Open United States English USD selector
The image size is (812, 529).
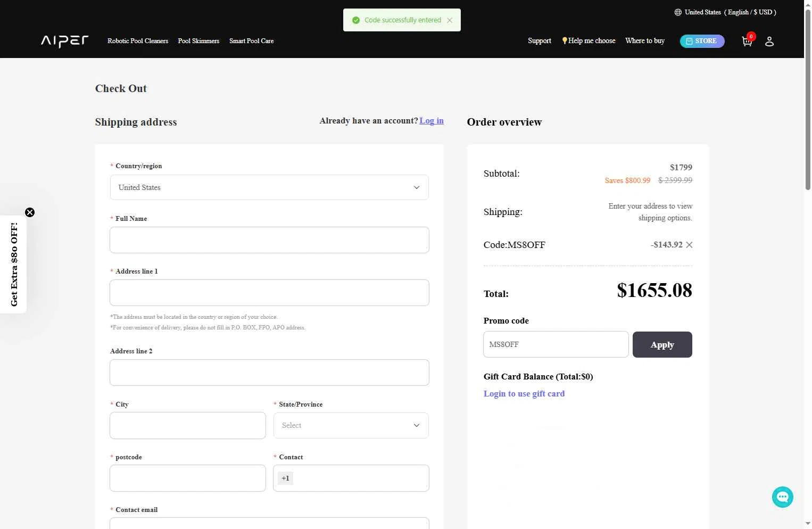725,12
